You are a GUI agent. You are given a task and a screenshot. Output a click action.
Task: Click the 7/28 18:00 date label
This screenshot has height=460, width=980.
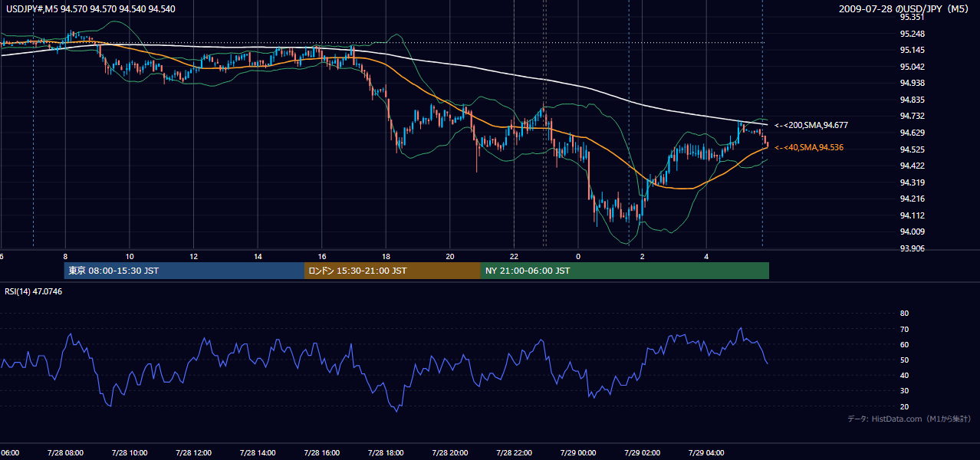386,453
